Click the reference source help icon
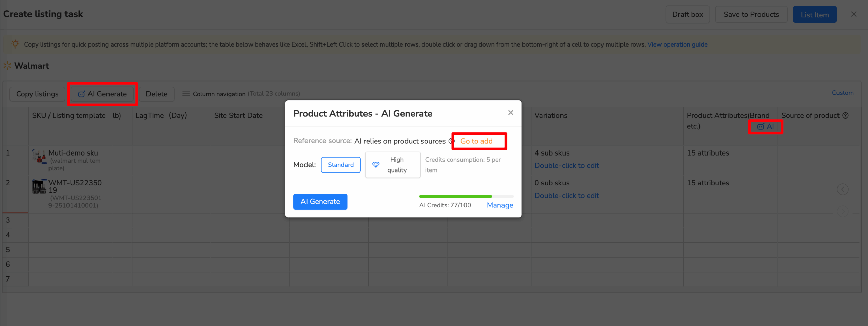The image size is (868, 326). point(452,141)
